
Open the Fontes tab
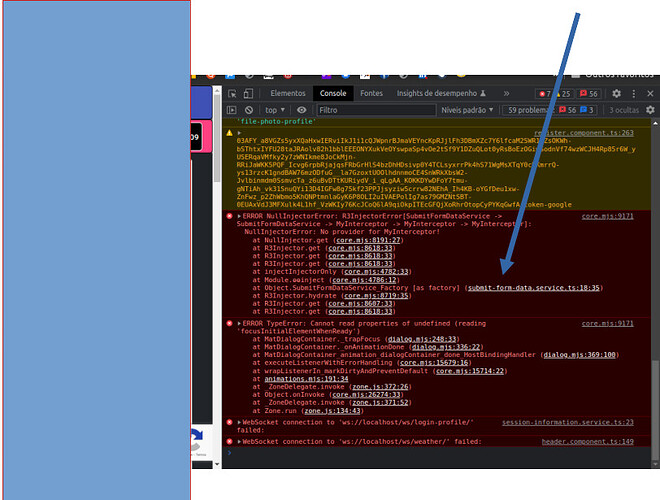point(371,93)
